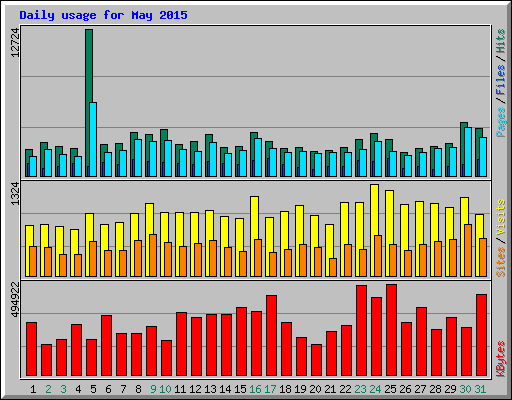Click the 'Pages' legend label
The width and height of the screenshot is (512, 400).
pyautogui.click(x=500, y=122)
